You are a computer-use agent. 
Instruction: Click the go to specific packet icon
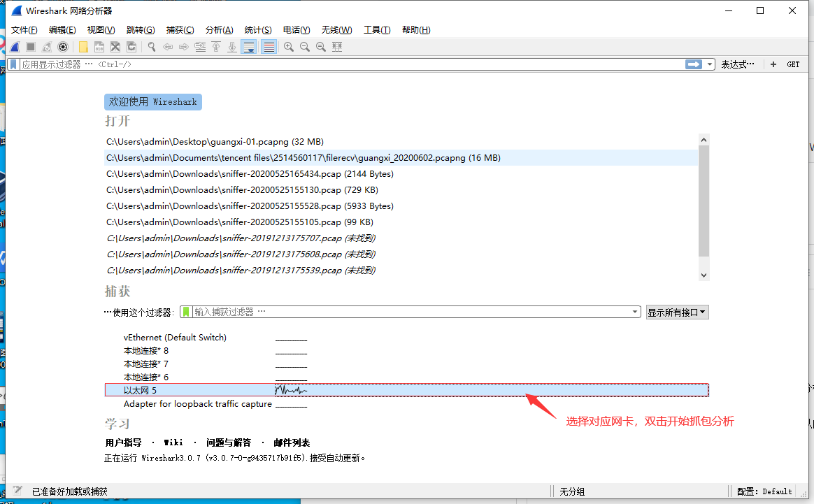coord(200,48)
